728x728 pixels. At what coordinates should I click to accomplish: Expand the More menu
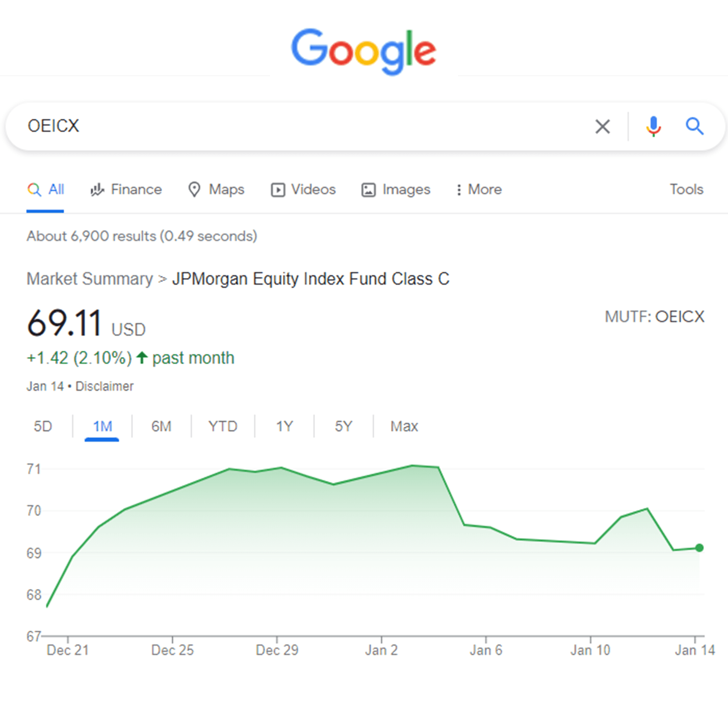pyautogui.click(x=479, y=190)
